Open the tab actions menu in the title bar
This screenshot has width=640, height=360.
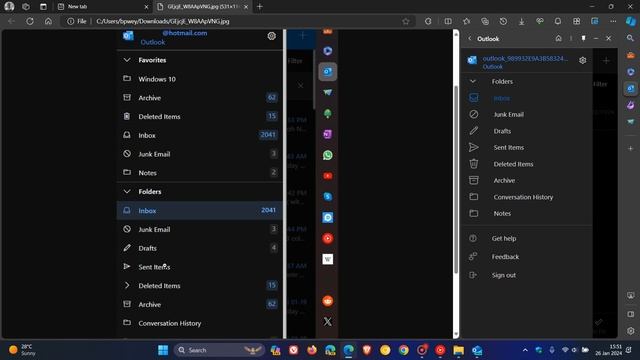[43, 7]
